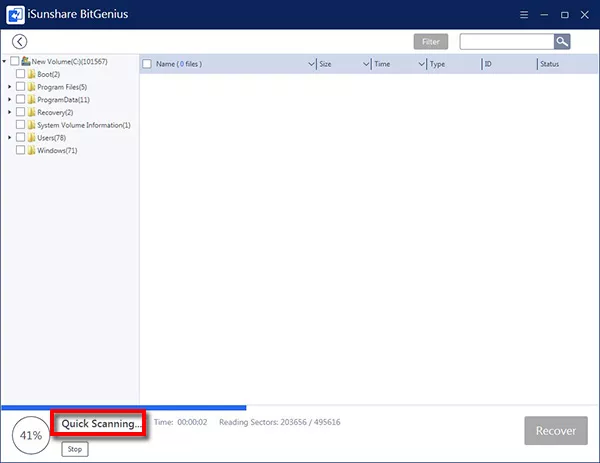
Task: Check the New Volume(C:) checkbox
Action: click(x=15, y=61)
